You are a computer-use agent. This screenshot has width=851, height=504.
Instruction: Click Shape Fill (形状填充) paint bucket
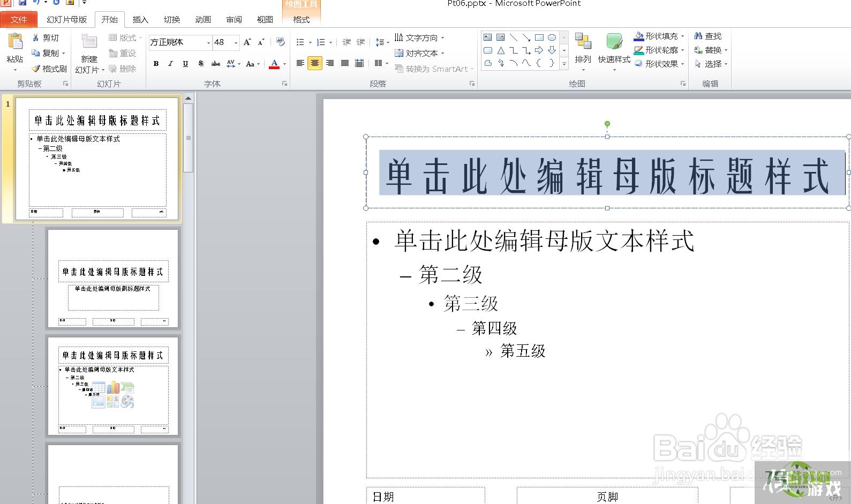pyautogui.click(x=639, y=36)
